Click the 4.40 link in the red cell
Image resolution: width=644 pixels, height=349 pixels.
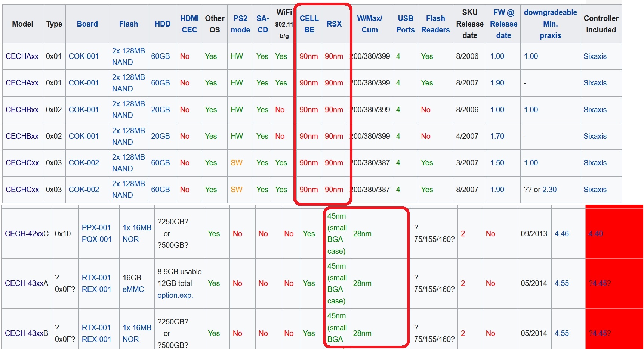pyautogui.click(x=596, y=234)
